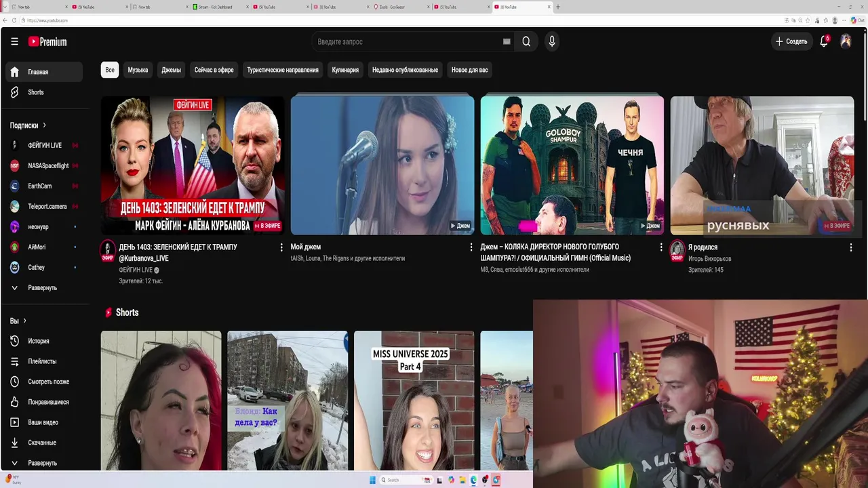Open File Explorer from the taskbar

click(x=462, y=480)
